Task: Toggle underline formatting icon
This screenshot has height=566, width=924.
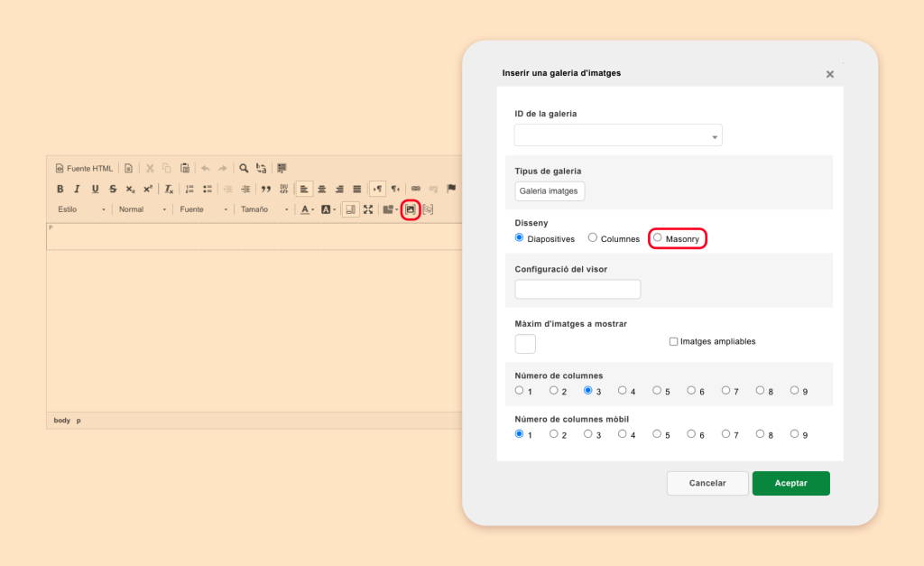Action: click(x=95, y=189)
